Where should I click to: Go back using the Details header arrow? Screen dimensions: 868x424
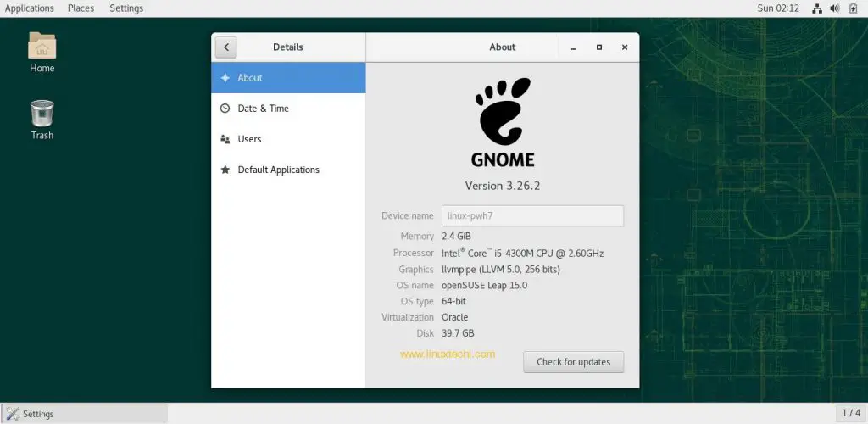click(225, 47)
